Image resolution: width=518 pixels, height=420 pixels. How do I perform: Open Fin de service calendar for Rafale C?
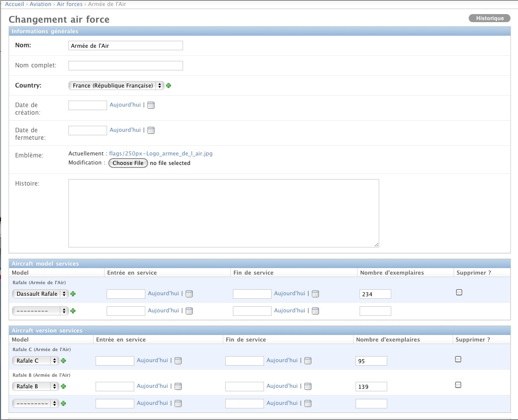pos(308,361)
